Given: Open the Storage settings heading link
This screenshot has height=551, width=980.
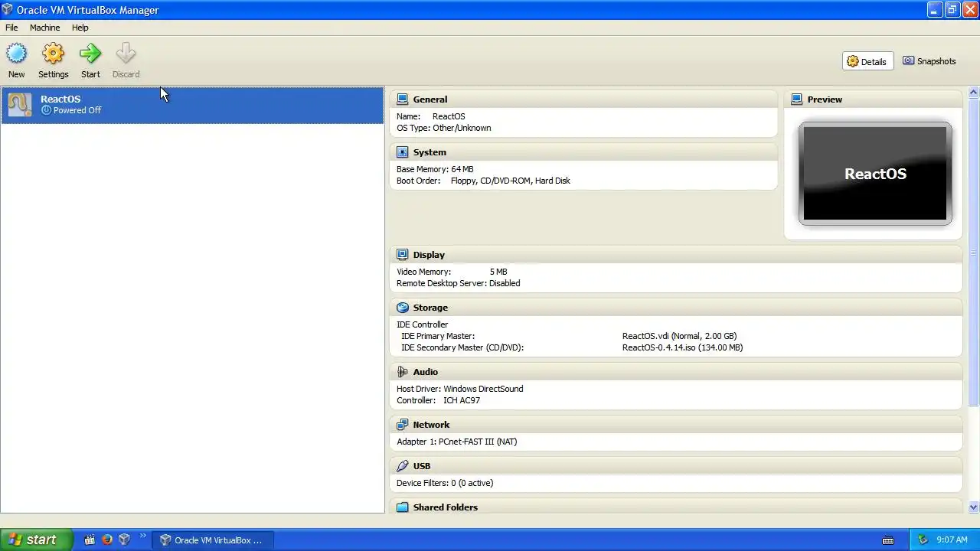Looking at the screenshot, I should (x=430, y=308).
